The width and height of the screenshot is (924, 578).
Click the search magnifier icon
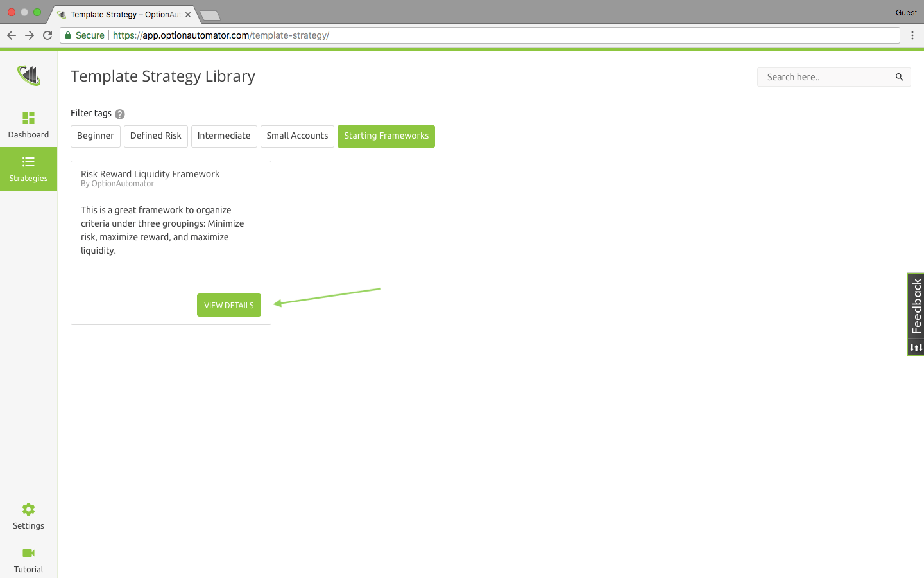click(x=900, y=77)
